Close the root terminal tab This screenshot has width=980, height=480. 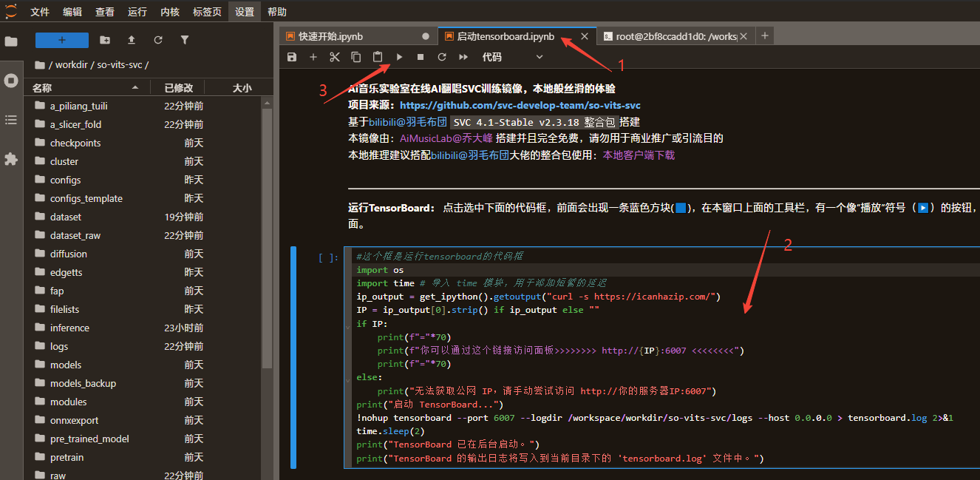[x=743, y=36]
